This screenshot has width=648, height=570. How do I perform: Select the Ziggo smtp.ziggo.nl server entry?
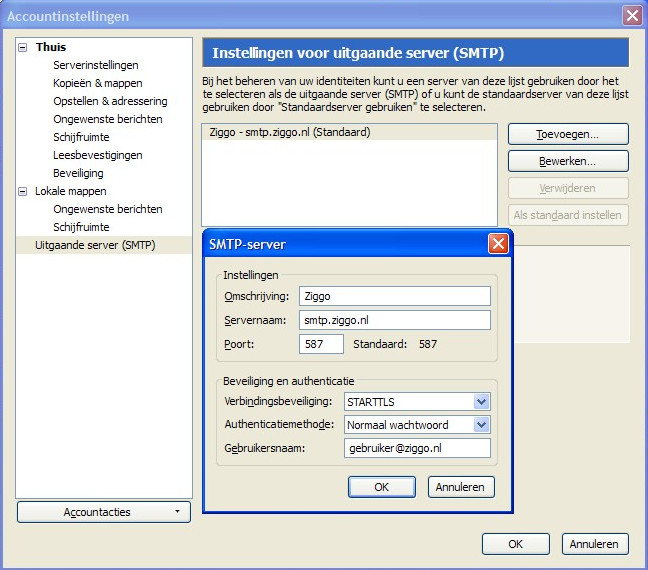pyautogui.click(x=290, y=132)
